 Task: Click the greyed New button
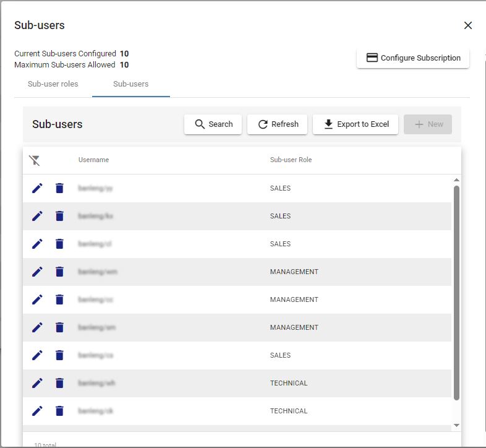(x=428, y=124)
